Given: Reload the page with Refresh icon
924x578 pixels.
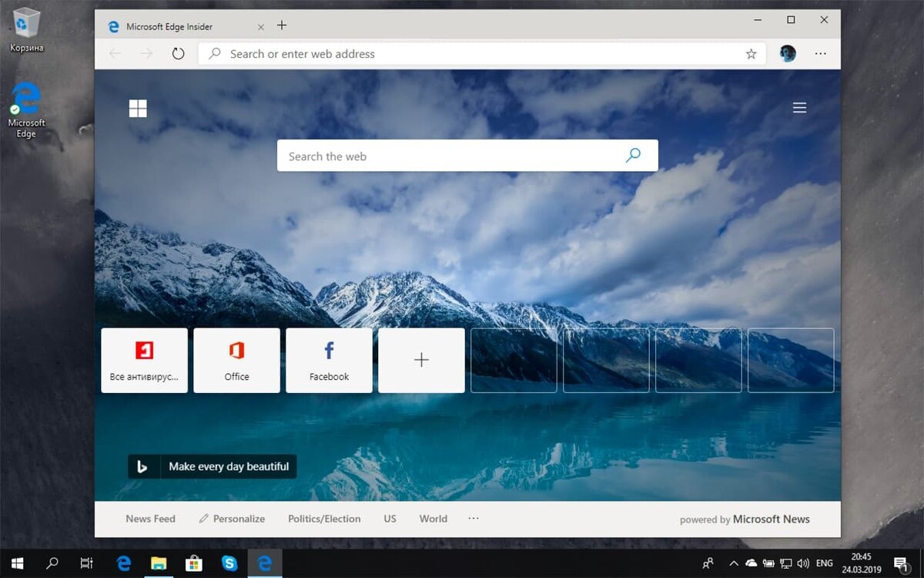Looking at the screenshot, I should 178,54.
